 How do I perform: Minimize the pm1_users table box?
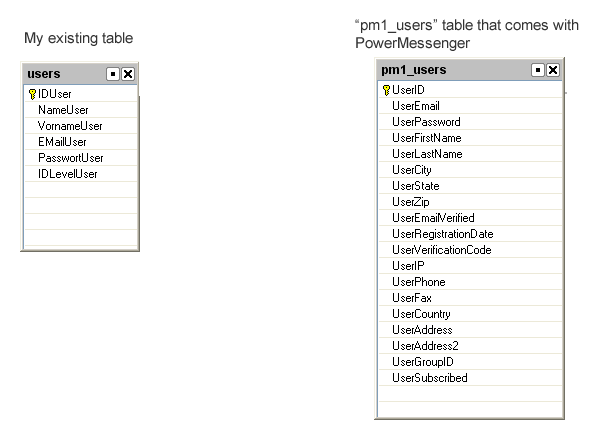point(538,70)
